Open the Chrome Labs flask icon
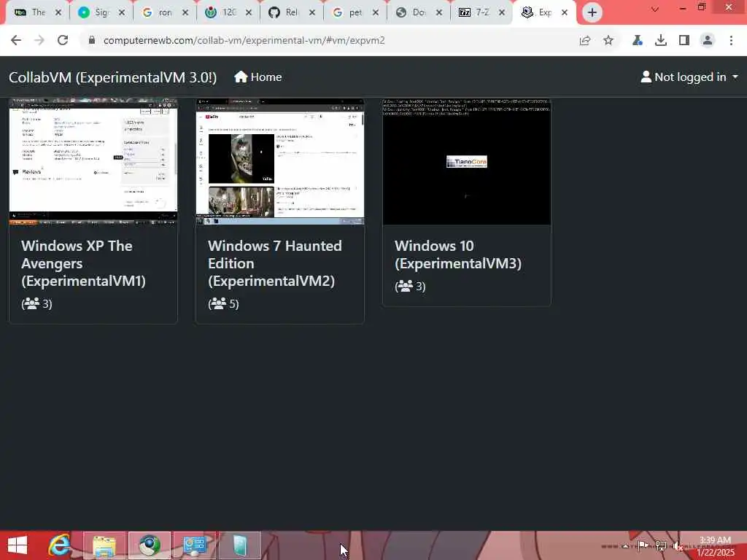Screen dimensions: 747x560 pyautogui.click(x=637, y=41)
